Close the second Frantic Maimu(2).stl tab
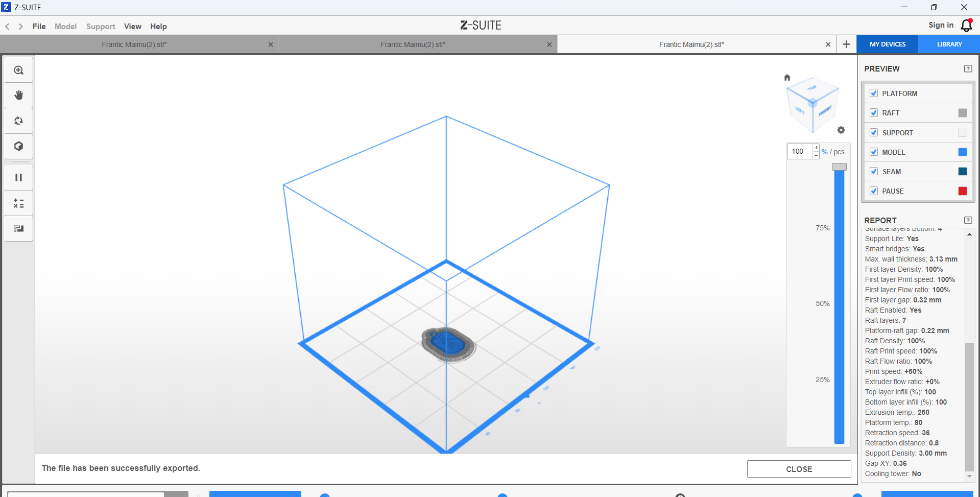Image resolution: width=980 pixels, height=497 pixels. (549, 44)
